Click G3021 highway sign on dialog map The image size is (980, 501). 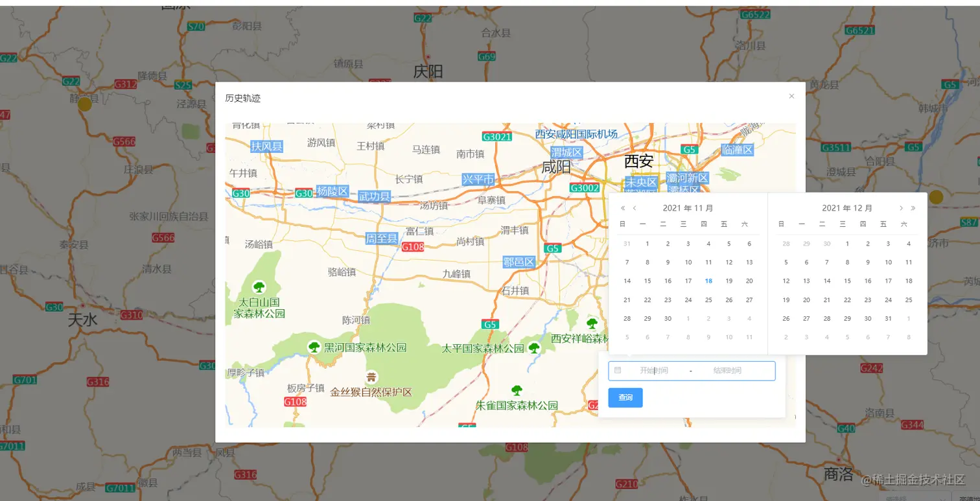pyautogui.click(x=497, y=137)
